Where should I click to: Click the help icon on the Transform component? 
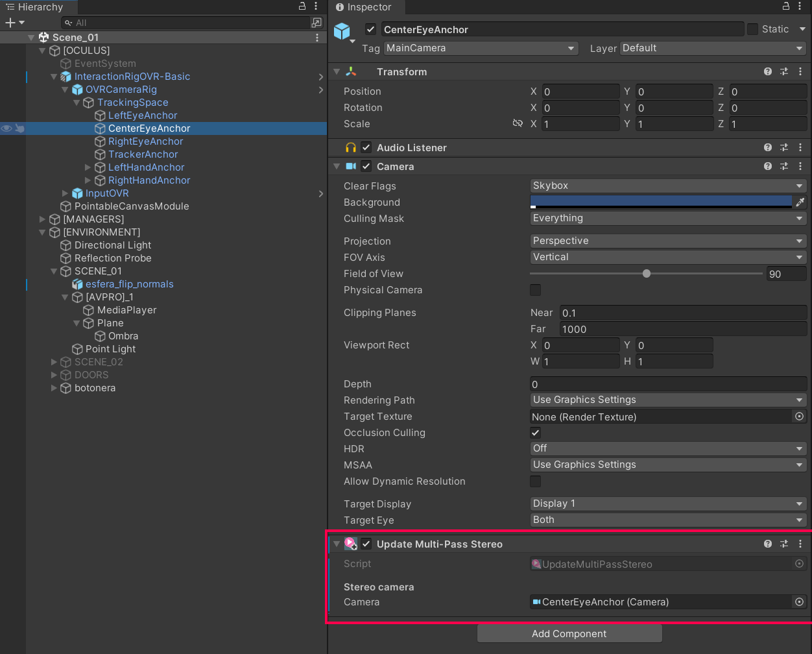768,71
